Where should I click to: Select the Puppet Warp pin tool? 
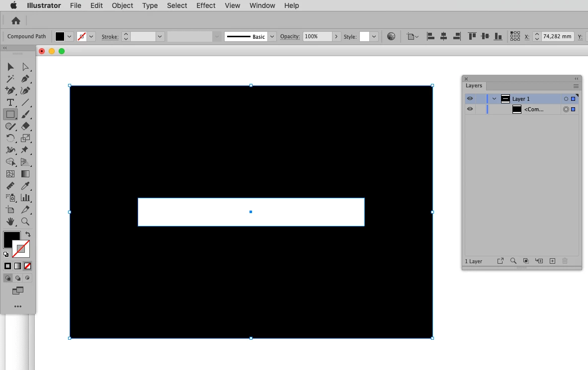click(x=25, y=150)
